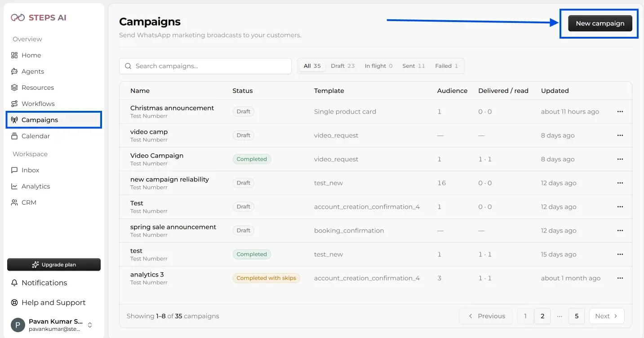Viewport: 644px width, 338px height.
Task: Click the Inbox chat bubble icon
Action: [x=14, y=170]
